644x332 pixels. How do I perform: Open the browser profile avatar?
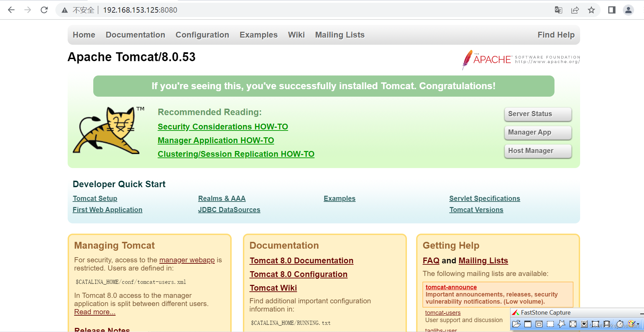pyautogui.click(x=628, y=10)
